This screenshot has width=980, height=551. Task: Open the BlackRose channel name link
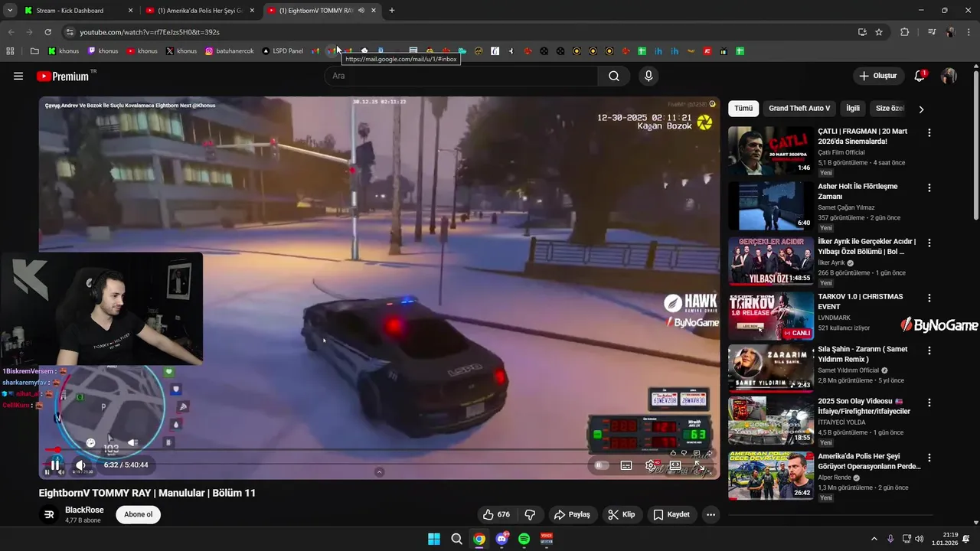coord(84,510)
